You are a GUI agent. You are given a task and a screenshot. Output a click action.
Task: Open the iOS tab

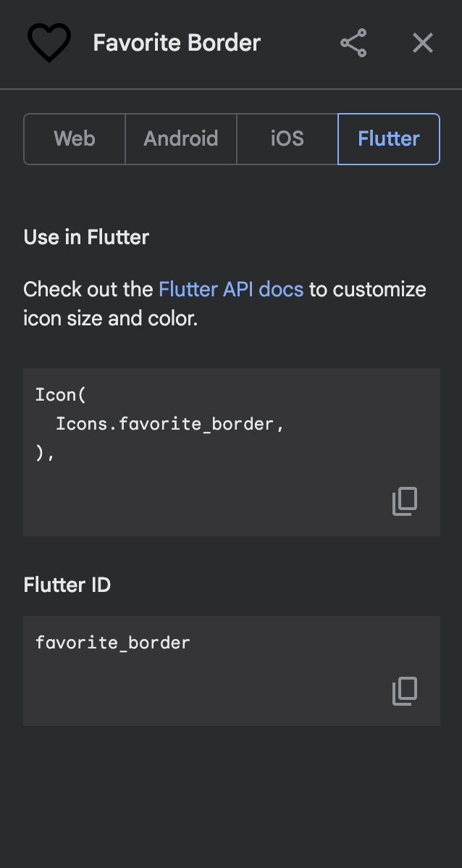pos(287,139)
